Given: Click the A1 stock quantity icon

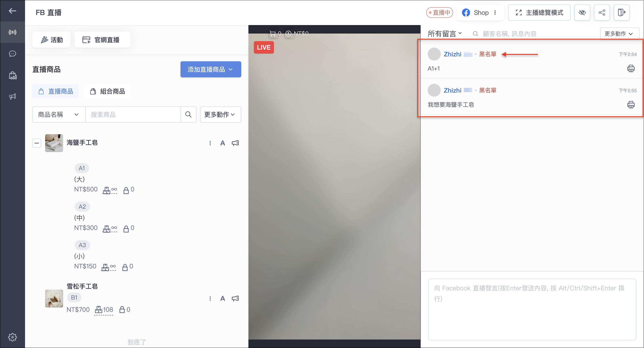Looking at the screenshot, I should click(x=106, y=190).
